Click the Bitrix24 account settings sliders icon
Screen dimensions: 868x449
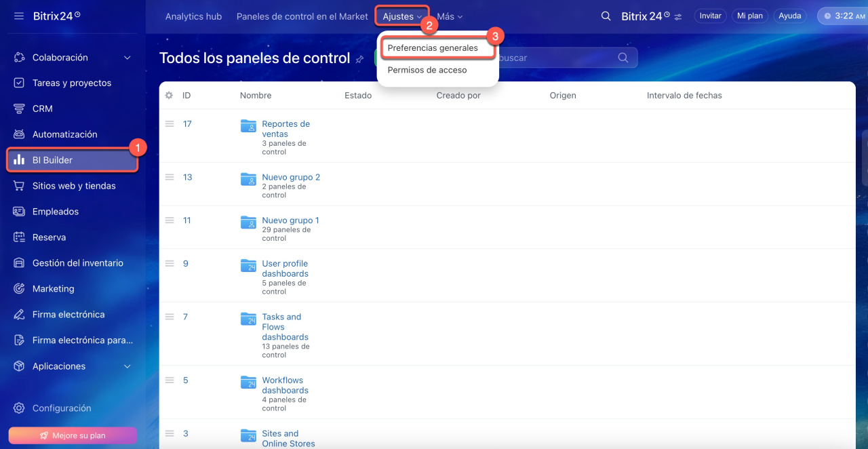pyautogui.click(x=678, y=16)
